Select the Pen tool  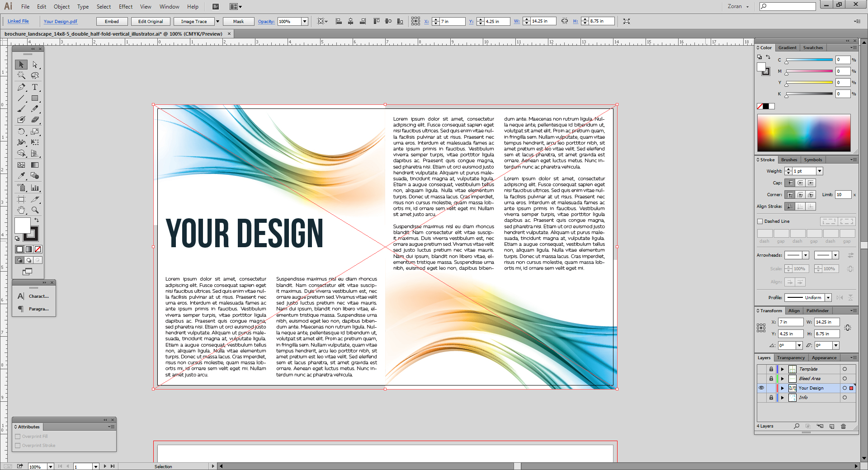[x=21, y=87]
